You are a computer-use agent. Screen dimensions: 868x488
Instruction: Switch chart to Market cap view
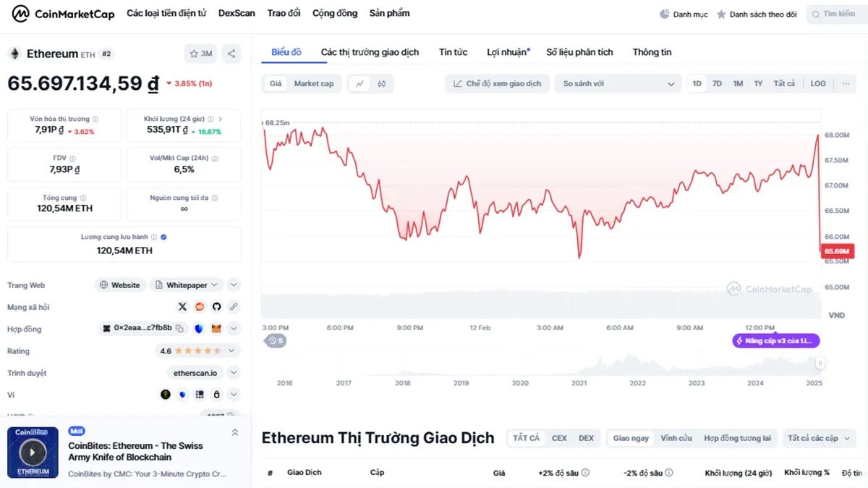316,83
